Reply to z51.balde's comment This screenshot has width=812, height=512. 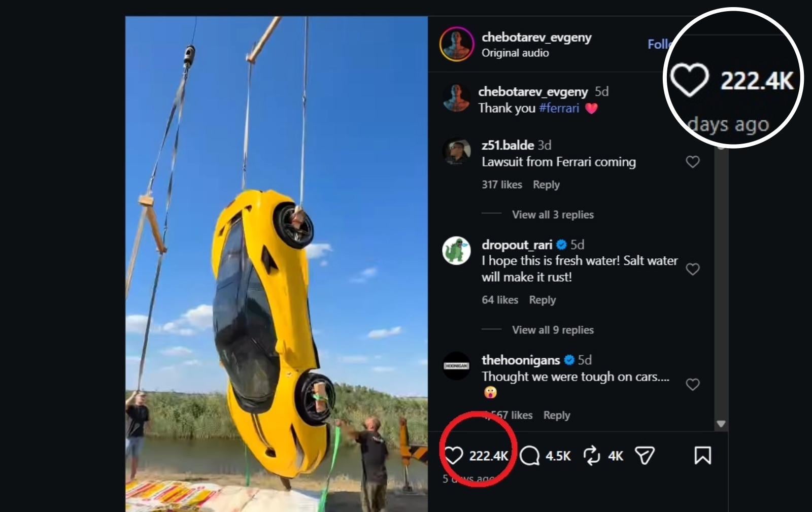[x=546, y=185]
